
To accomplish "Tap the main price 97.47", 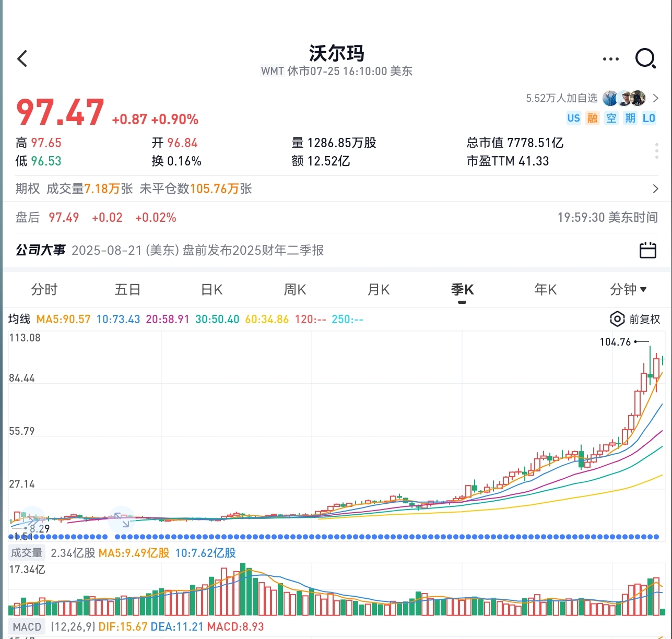I will [x=60, y=112].
